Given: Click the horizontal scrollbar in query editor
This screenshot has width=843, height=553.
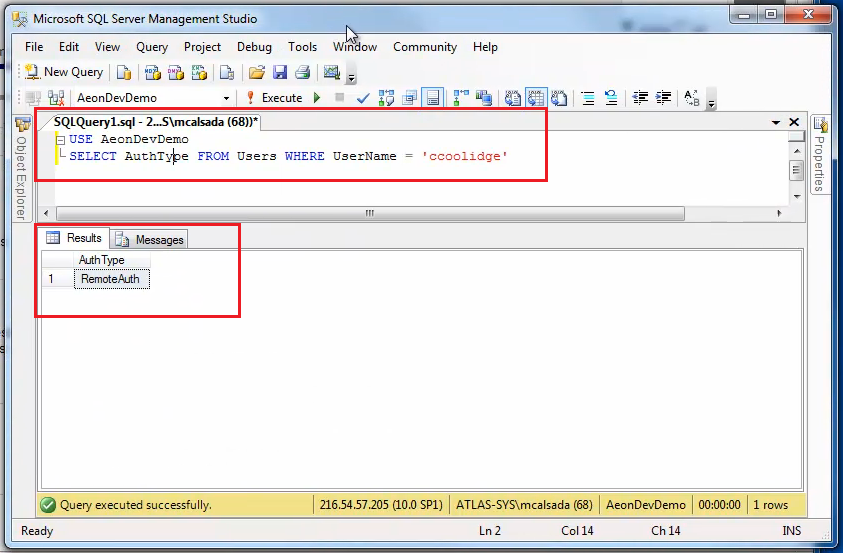Looking at the screenshot, I should (370, 213).
